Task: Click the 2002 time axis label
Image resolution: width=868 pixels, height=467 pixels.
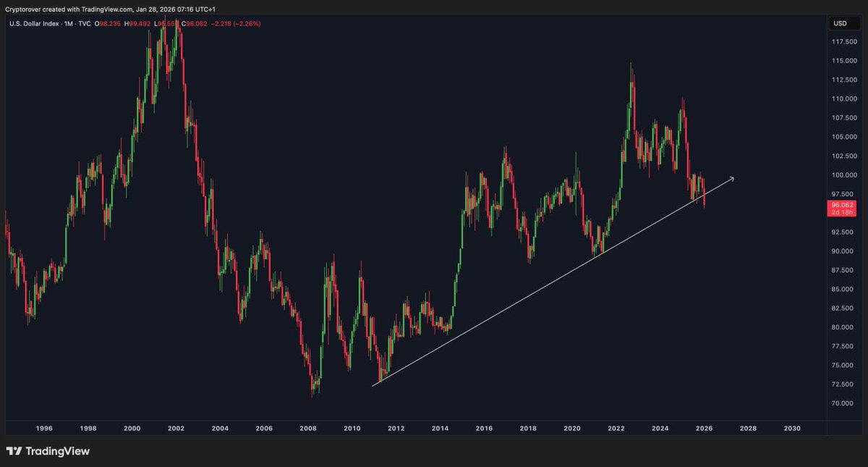Action: (175, 429)
